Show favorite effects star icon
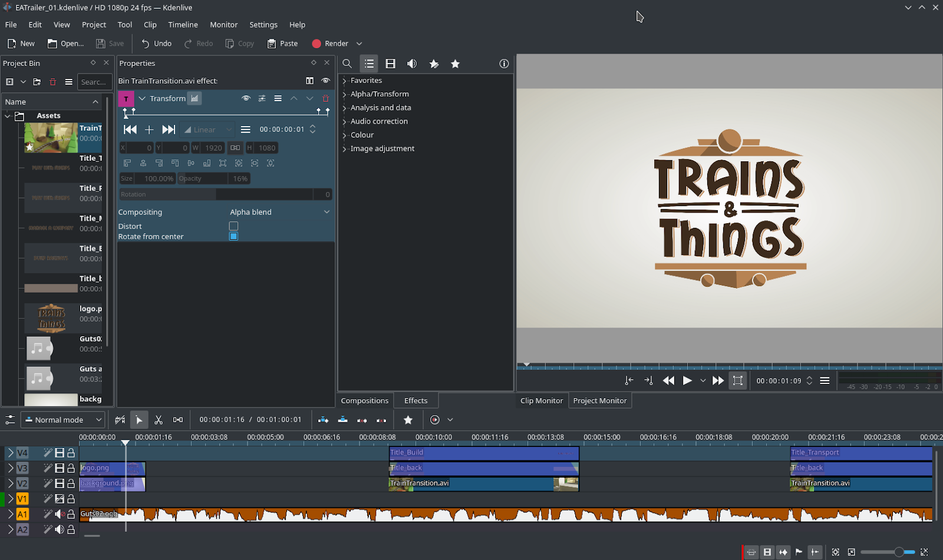 tap(455, 64)
